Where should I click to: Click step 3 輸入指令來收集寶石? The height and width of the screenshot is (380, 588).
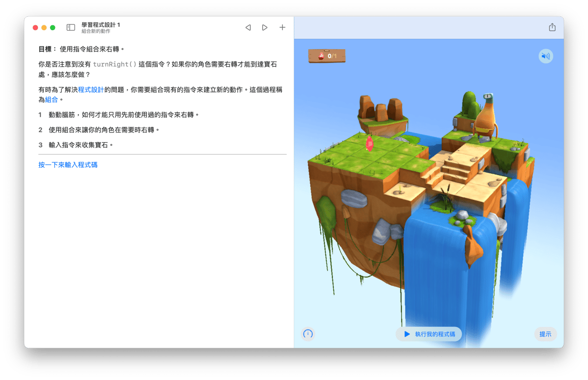[x=76, y=145]
